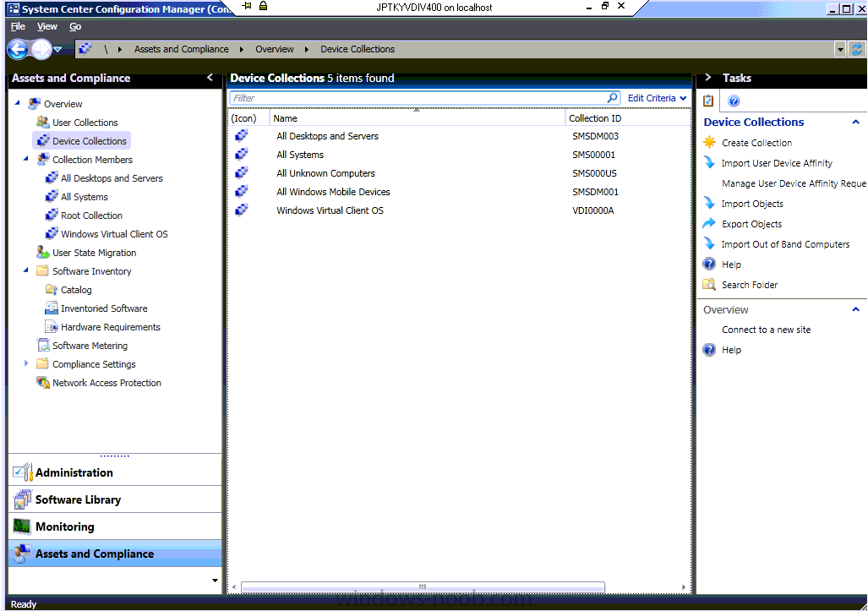
Task: Select Device Collections breadcrumb segment
Action: pyautogui.click(x=357, y=49)
